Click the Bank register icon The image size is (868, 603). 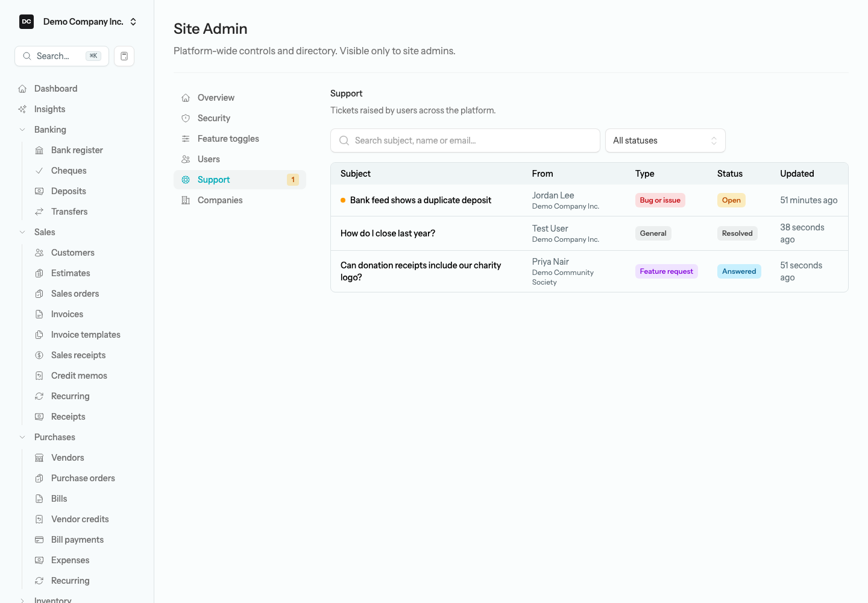(x=39, y=150)
